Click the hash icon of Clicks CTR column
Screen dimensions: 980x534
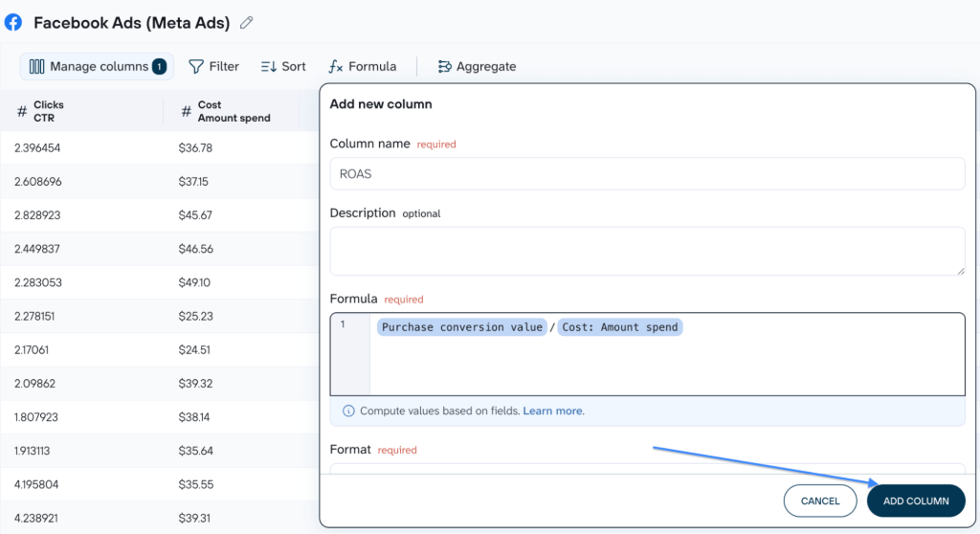(22, 111)
